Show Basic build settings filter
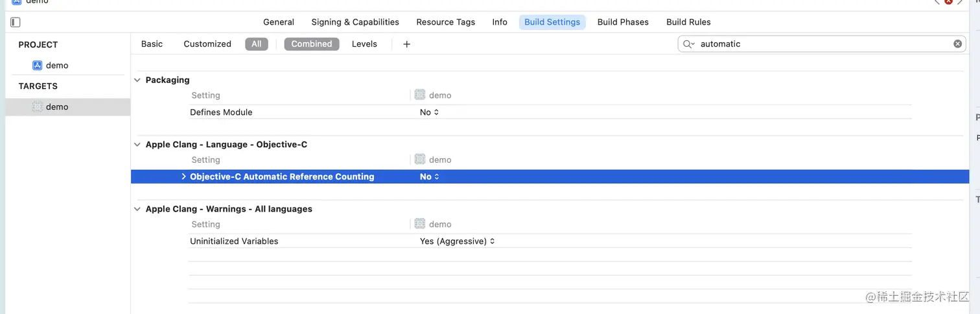980x314 pixels. click(x=152, y=44)
